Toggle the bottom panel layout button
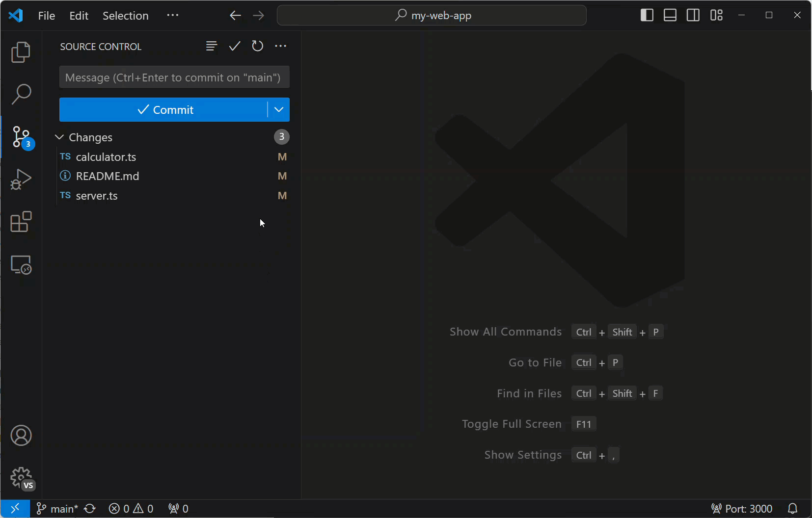This screenshot has width=812, height=518. coord(670,15)
